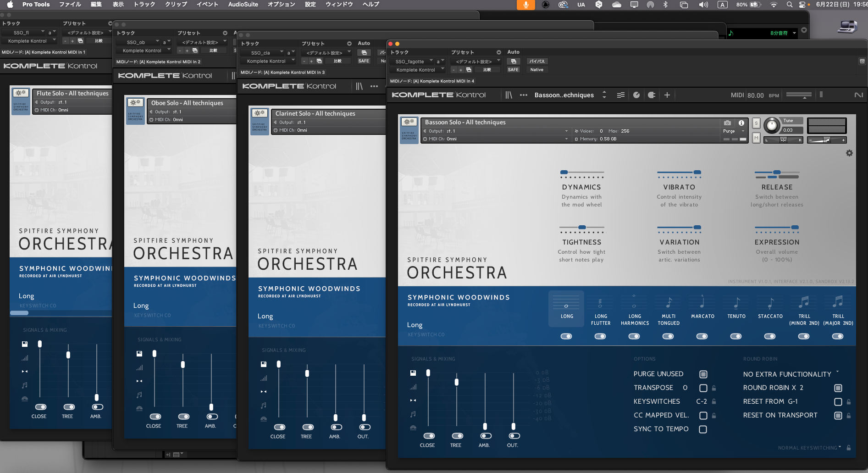Step through presets with Bassoon preset arrows

pos(604,95)
